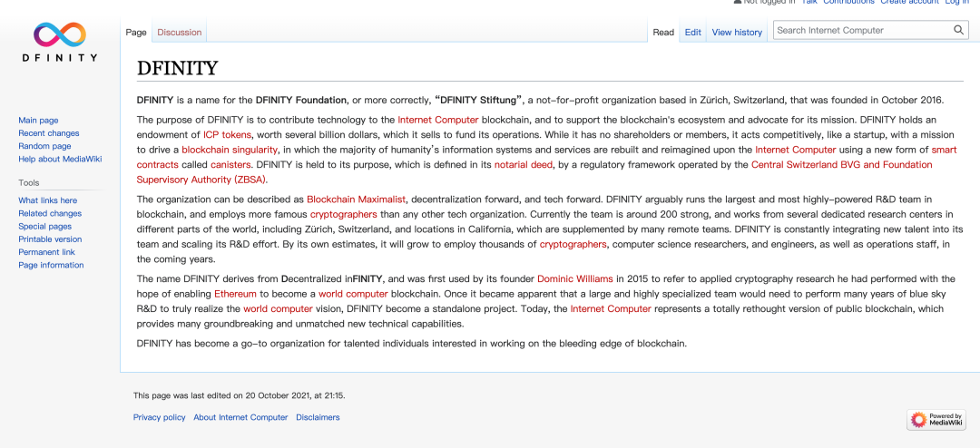
Task: Switch to the Discussion tab
Action: 180,32
